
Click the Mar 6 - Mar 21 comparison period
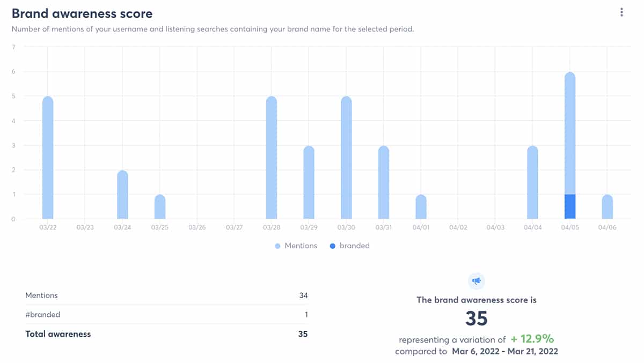click(x=504, y=352)
